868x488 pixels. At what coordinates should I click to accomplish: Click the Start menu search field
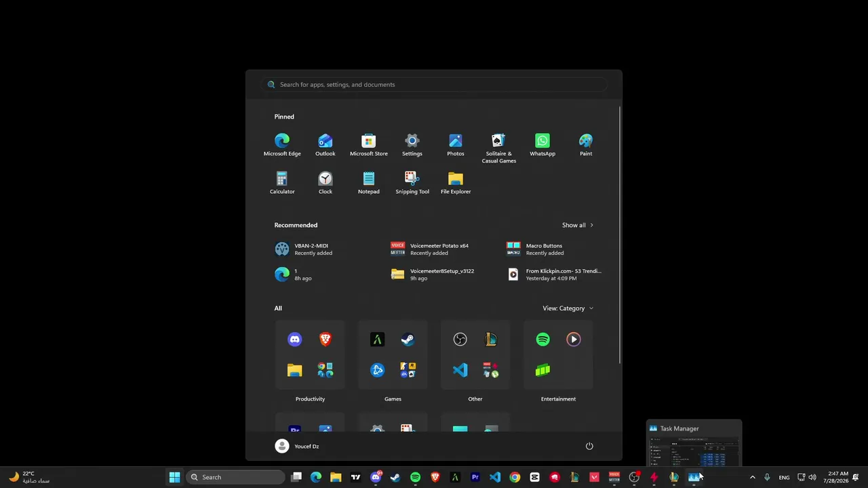[x=434, y=85]
